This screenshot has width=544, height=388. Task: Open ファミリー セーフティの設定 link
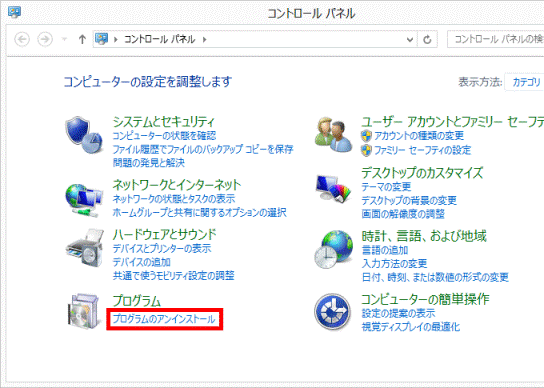tap(422, 150)
